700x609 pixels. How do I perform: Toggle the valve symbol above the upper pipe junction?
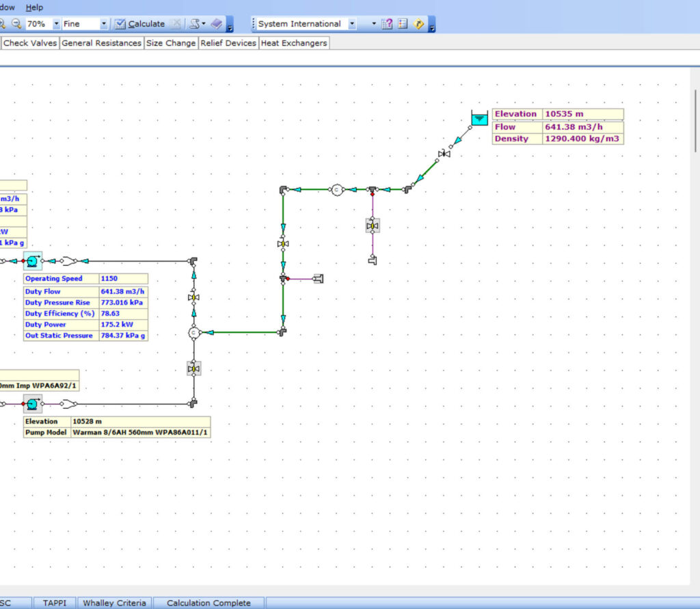pos(282,244)
